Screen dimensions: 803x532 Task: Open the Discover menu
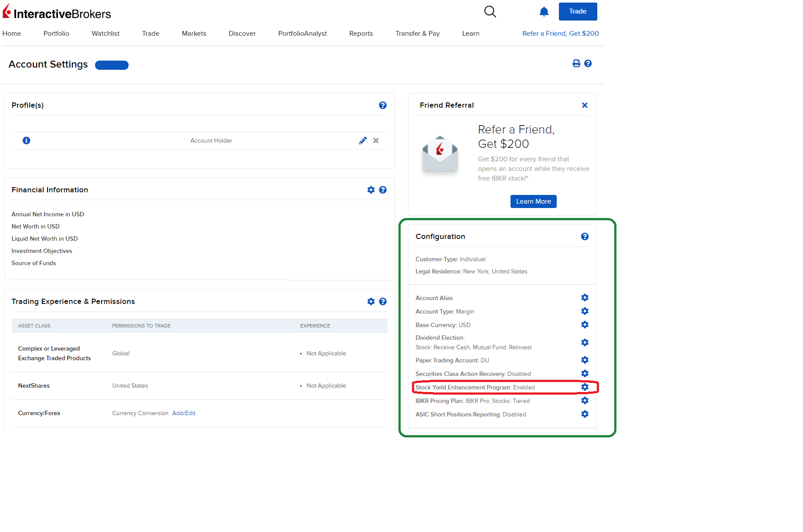[x=242, y=34]
